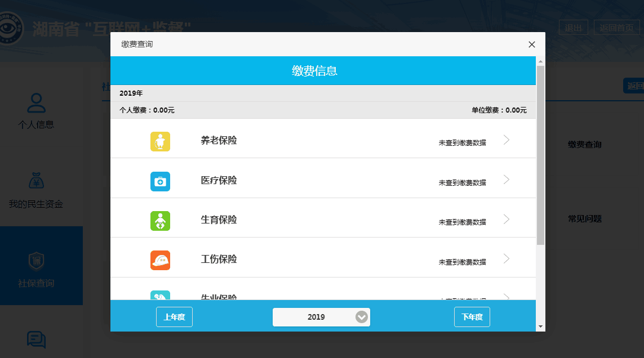Click the 个人信息 person icon in sidebar

click(x=36, y=103)
